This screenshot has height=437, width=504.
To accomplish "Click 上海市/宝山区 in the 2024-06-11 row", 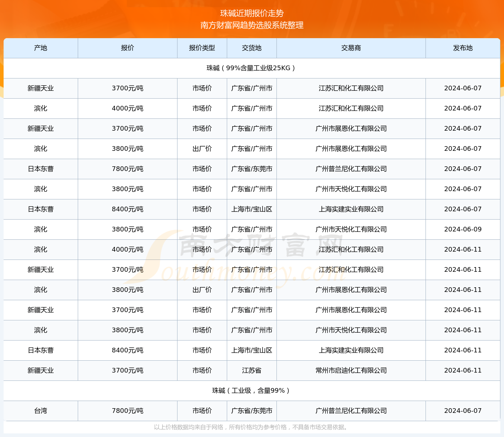I will tap(252, 350).
